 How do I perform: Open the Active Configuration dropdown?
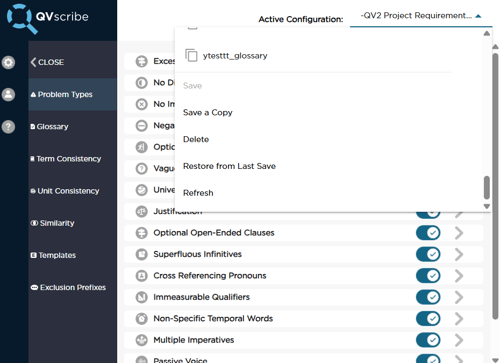click(x=421, y=16)
